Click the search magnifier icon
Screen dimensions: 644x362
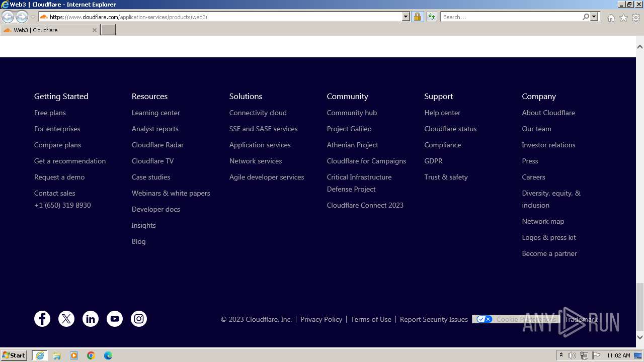[x=586, y=17]
